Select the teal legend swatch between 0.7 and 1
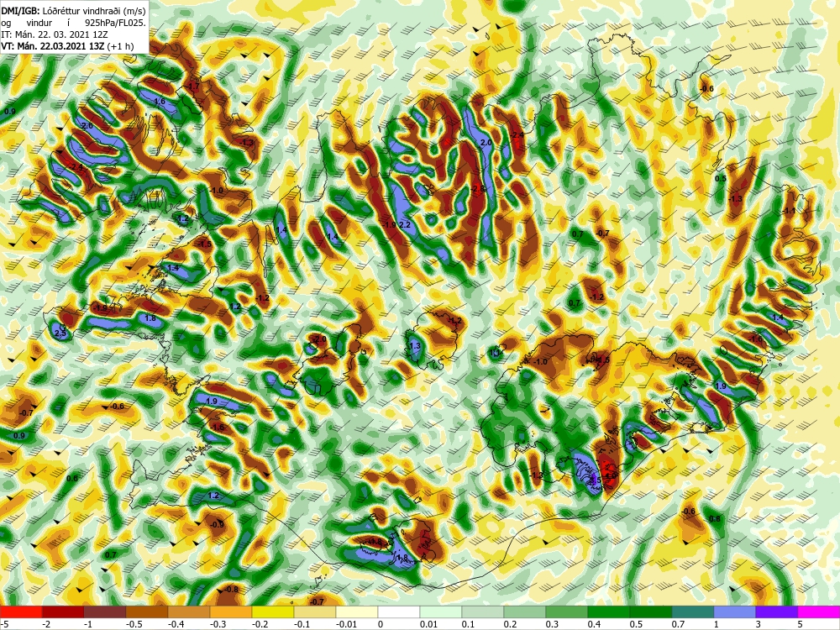The height and width of the screenshot is (630, 840). (693, 612)
